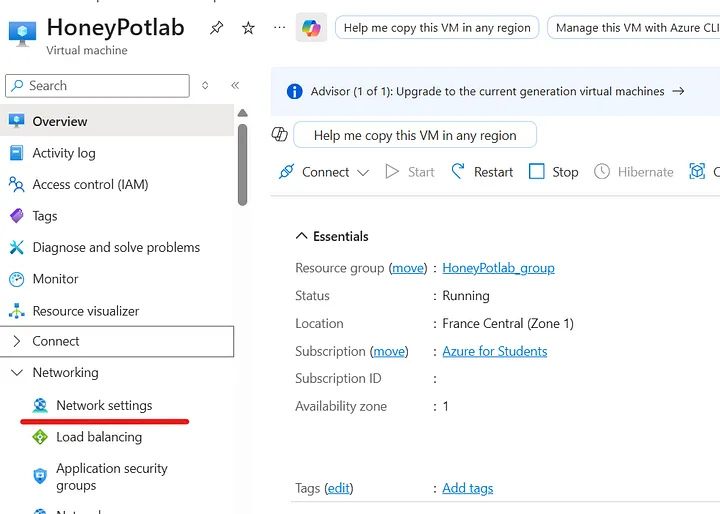Click the Network settings globe icon
The width and height of the screenshot is (720, 514).
pos(40,405)
